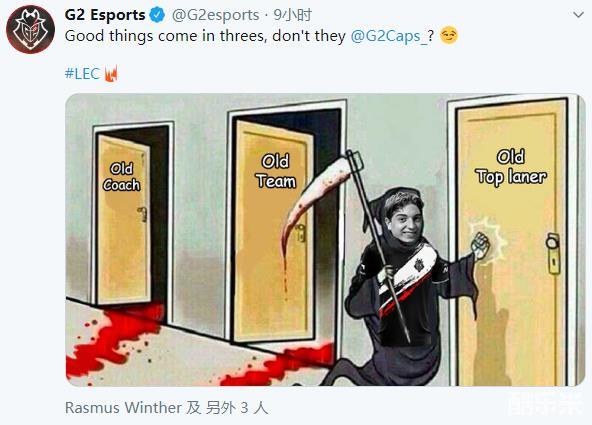
Task: Open the @G2Caps_ mention
Action: (389, 36)
